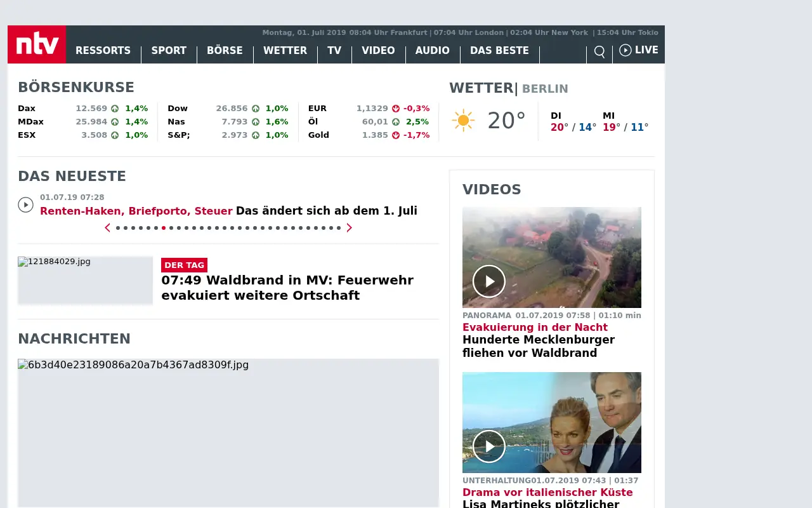The width and height of the screenshot is (812, 508).
Task: Open Hunderte Mecklenburger fliehen vor Waldbrand link
Action: pyautogui.click(x=539, y=346)
